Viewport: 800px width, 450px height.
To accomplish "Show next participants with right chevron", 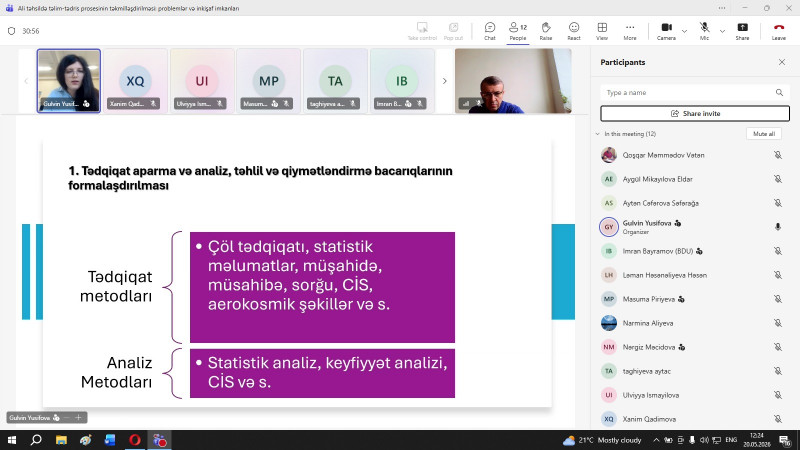I will click(444, 81).
